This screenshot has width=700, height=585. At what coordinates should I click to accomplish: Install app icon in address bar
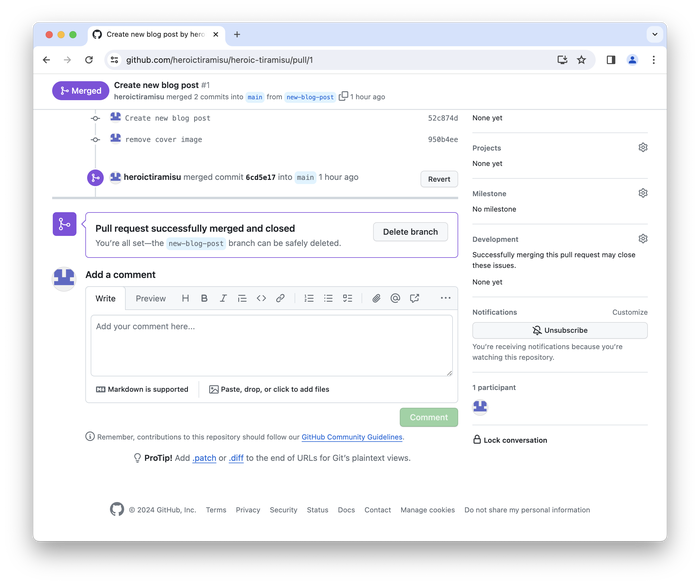562,60
